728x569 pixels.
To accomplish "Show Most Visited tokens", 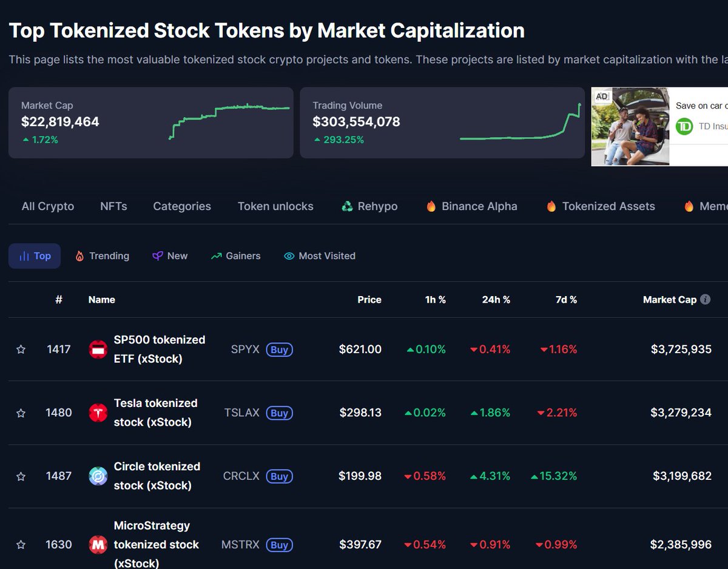I will 320,256.
